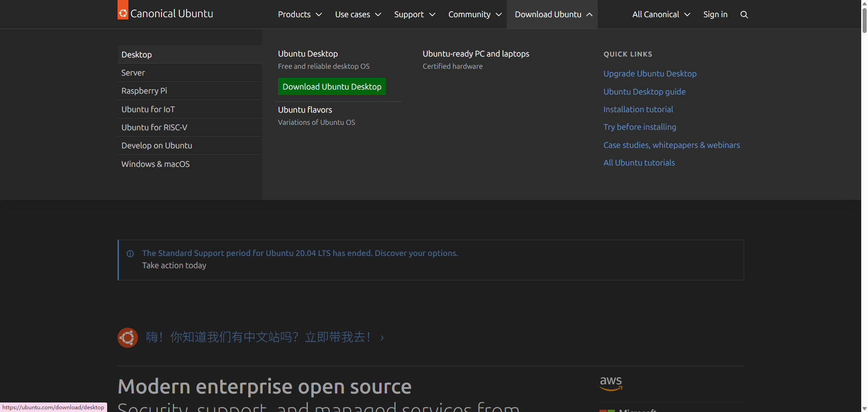Click the info icon in support notice
Image resolution: width=868 pixels, height=412 pixels.
pyautogui.click(x=130, y=254)
